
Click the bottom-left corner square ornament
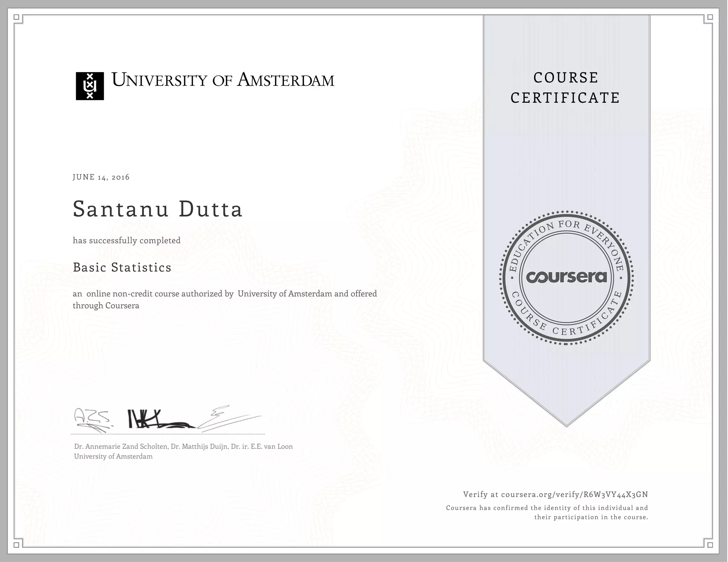click(x=16, y=545)
